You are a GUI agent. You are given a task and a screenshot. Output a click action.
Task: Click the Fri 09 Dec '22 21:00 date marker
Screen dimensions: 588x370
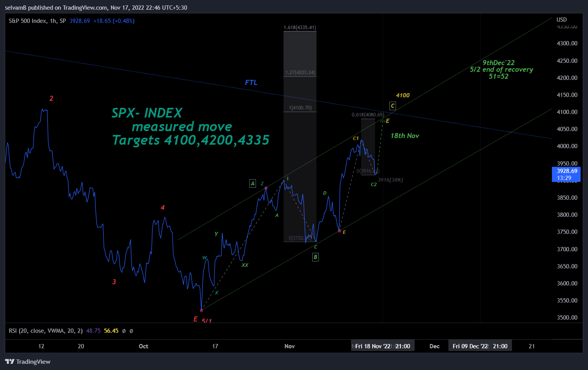point(480,346)
